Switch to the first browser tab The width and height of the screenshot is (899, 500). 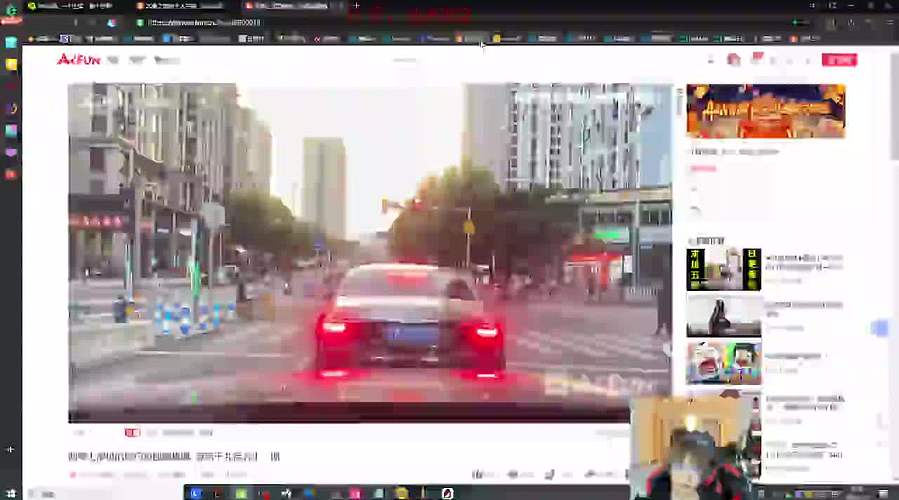(75, 6)
